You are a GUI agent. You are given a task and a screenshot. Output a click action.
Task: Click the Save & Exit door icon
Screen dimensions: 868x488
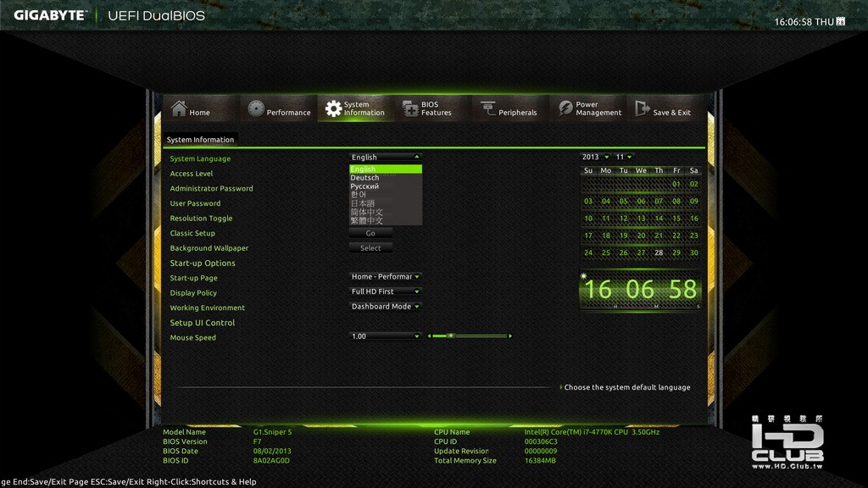[643, 108]
